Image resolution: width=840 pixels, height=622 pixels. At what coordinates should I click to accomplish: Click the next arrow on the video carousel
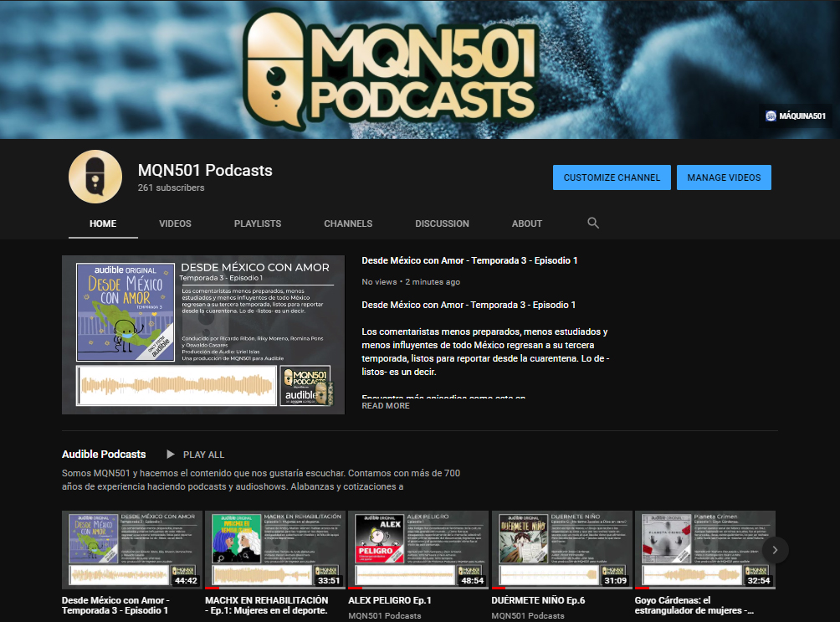[774, 550]
